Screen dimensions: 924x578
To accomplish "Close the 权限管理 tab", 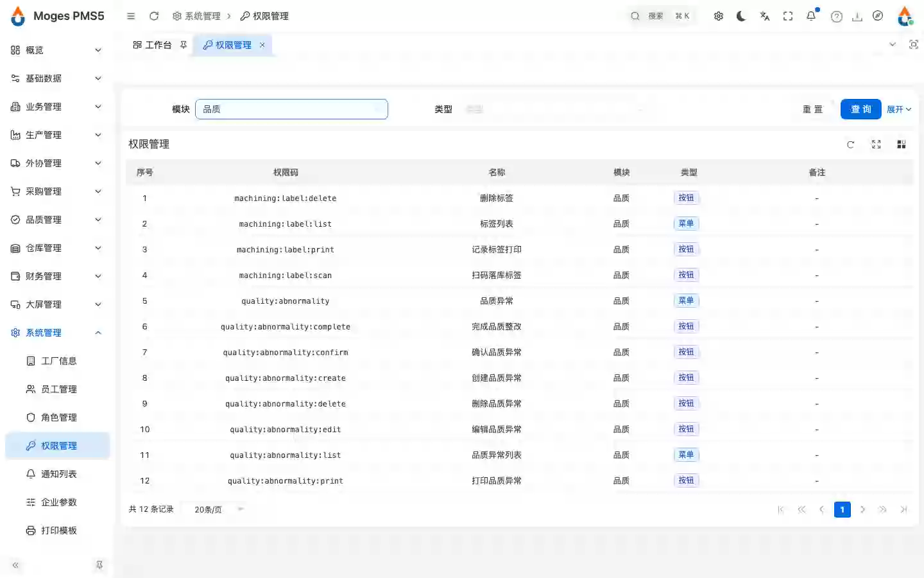I will [x=262, y=45].
